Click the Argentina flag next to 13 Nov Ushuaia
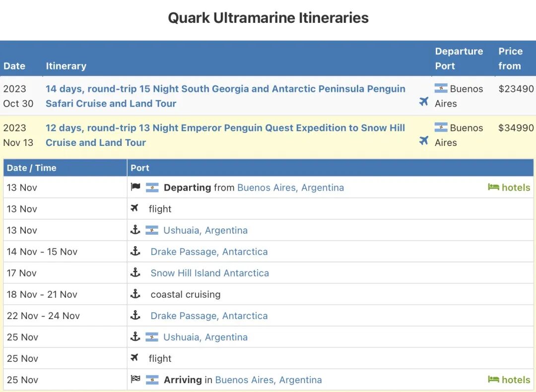The height and width of the screenshot is (392, 536). [x=152, y=230]
